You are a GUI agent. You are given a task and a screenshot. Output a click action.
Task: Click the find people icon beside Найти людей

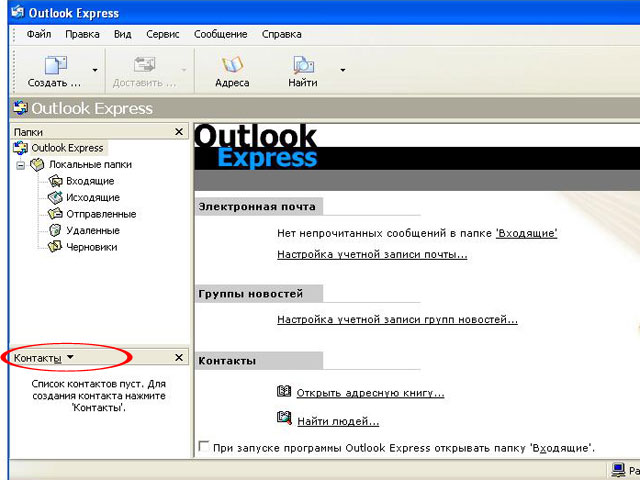pos(284,419)
